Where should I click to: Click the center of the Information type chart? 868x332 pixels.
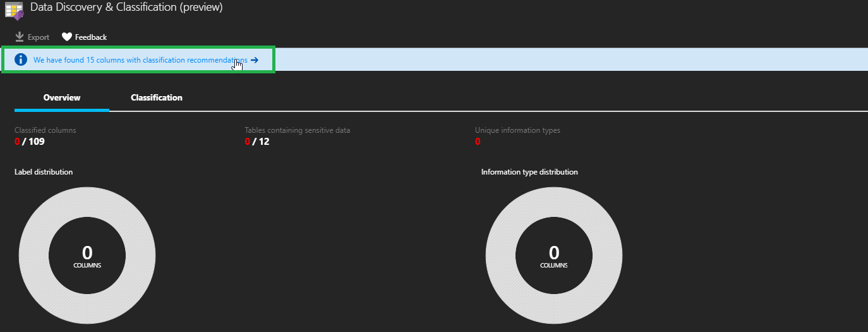coord(554,255)
